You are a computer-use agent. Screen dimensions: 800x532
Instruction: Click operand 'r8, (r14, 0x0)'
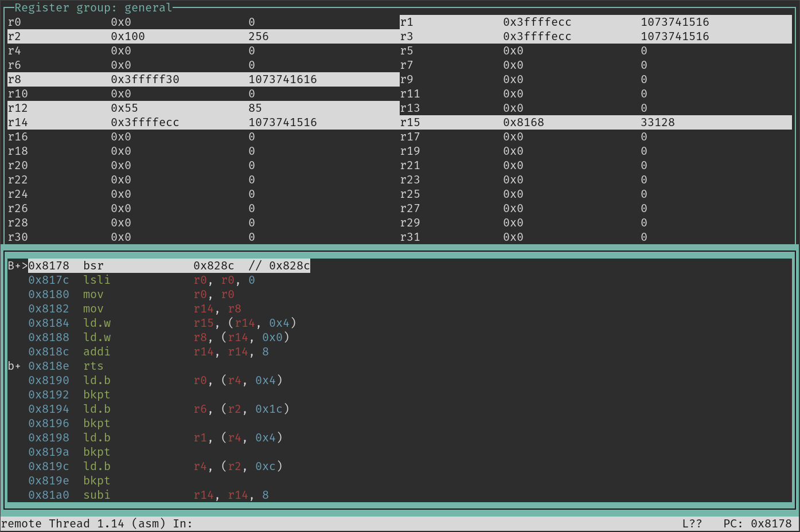coord(241,337)
